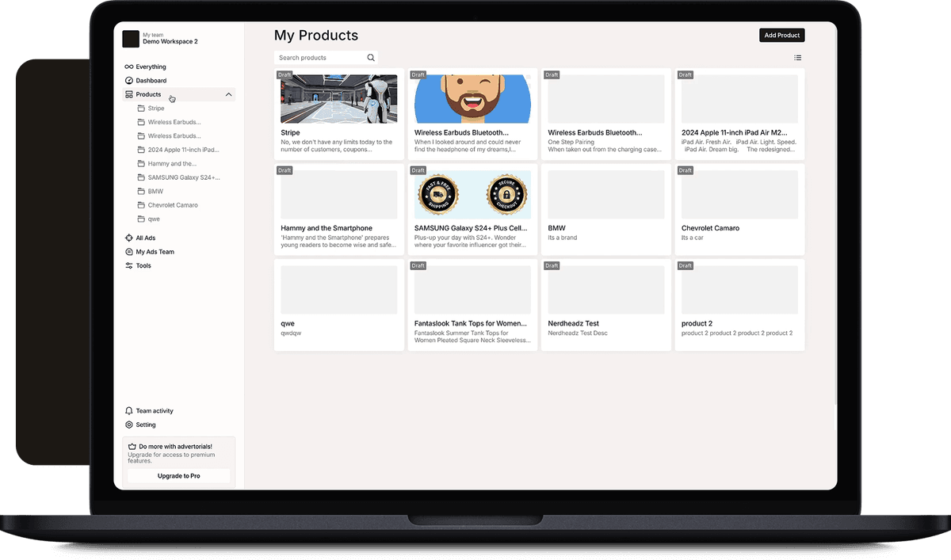
Task: Open Tools via the sliders icon
Action: pyautogui.click(x=129, y=266)
